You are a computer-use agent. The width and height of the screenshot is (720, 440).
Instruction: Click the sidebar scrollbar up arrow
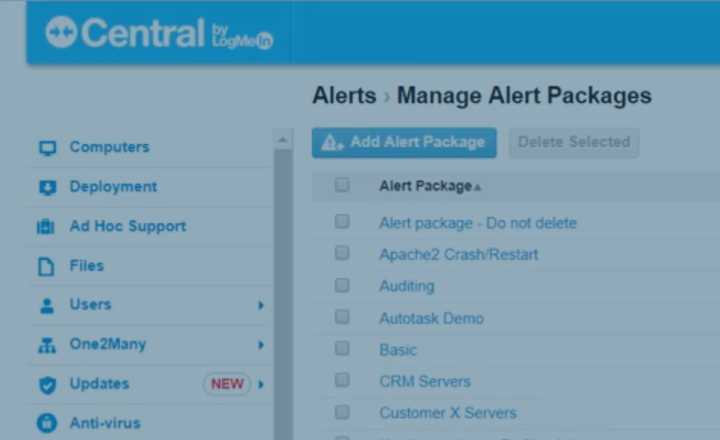tap(283, 140)
